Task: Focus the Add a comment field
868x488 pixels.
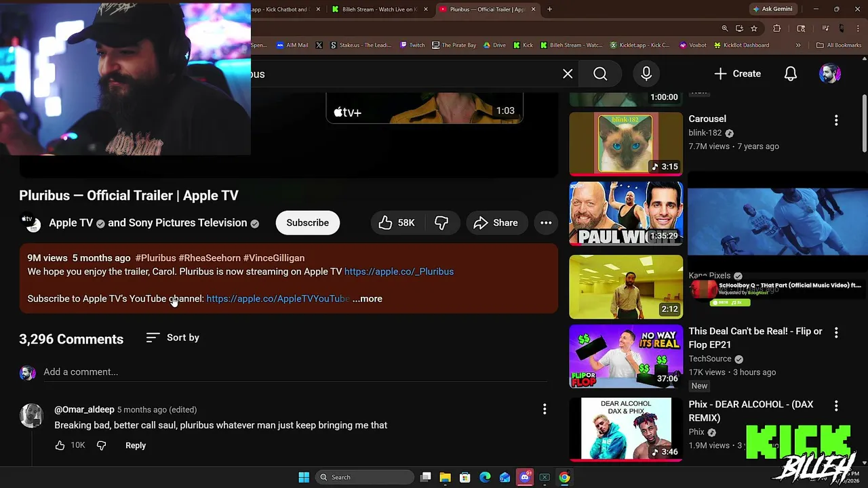Action: 295,372
